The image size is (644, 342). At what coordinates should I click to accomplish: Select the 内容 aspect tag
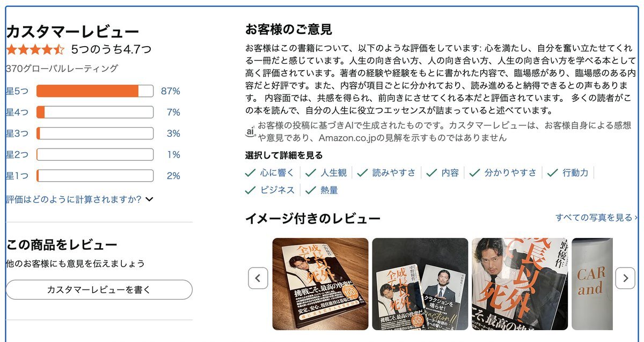[x=443, y=173]
